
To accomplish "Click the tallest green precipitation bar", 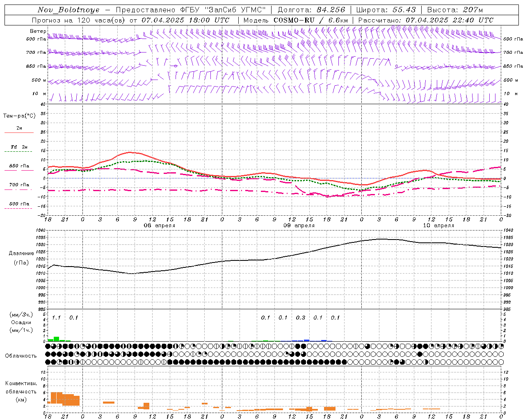I will (57, 339).
